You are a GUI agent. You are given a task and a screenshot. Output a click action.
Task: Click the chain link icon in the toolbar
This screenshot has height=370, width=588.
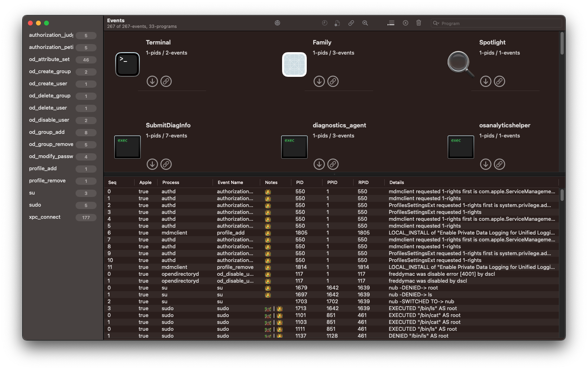351,23
